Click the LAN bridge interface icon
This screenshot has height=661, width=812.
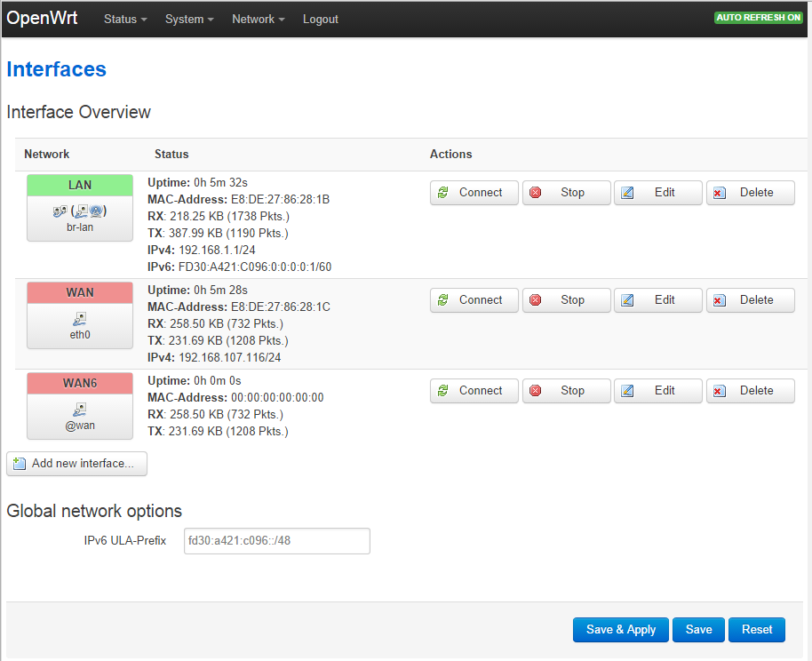(x=80, y=211)
